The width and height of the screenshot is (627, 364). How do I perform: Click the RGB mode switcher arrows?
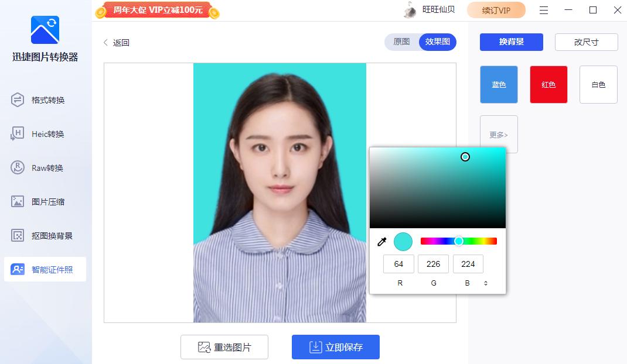486,283
